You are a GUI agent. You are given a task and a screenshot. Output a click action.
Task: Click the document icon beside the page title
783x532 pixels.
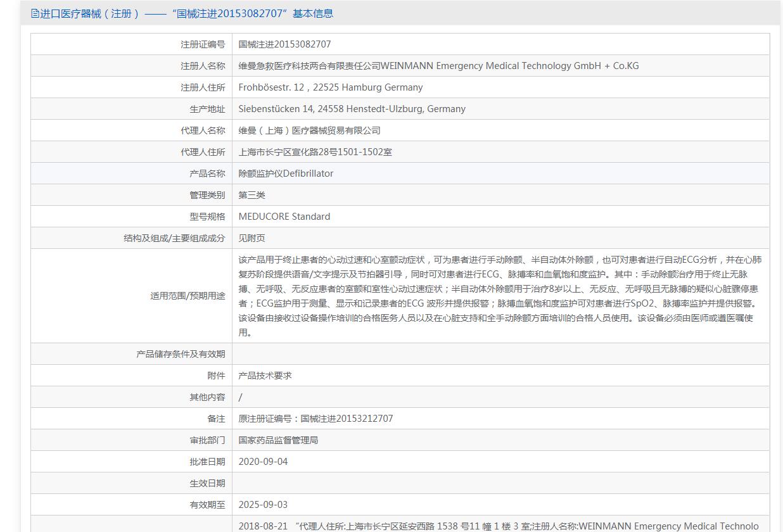[x=35, y=13]
